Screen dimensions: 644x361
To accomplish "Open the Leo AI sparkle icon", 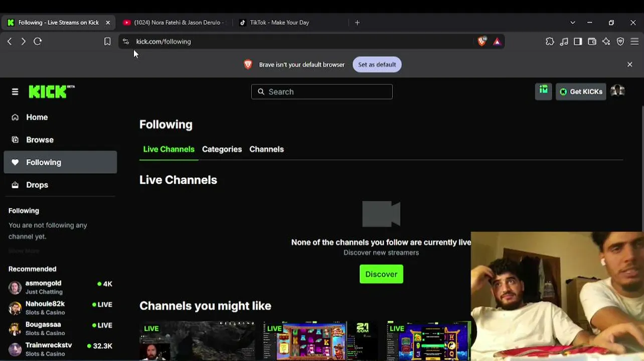I will 606,42.
